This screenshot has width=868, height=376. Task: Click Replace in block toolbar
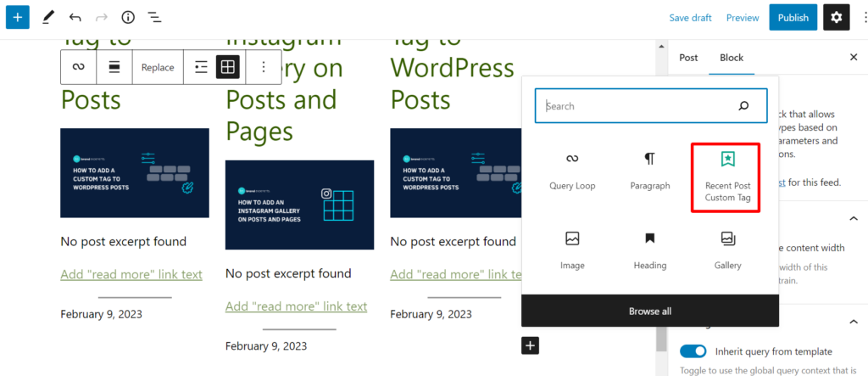coord(158,67)
